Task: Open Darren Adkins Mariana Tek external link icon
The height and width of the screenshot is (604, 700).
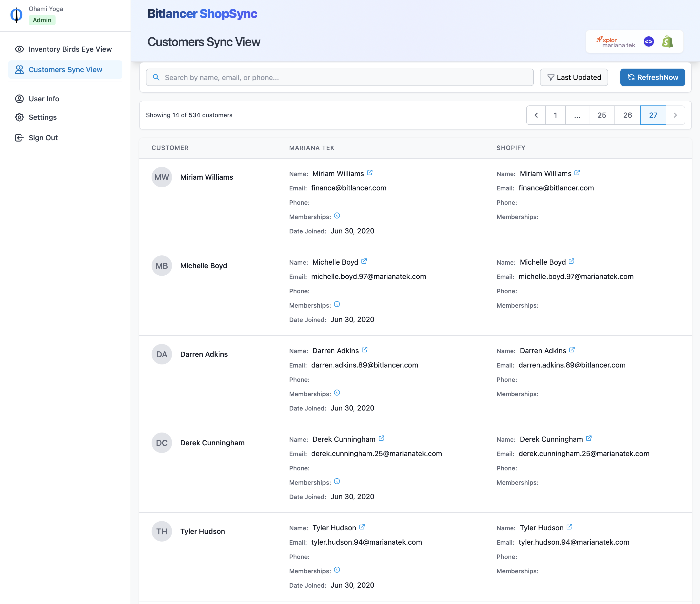Action: click(365, 350)
